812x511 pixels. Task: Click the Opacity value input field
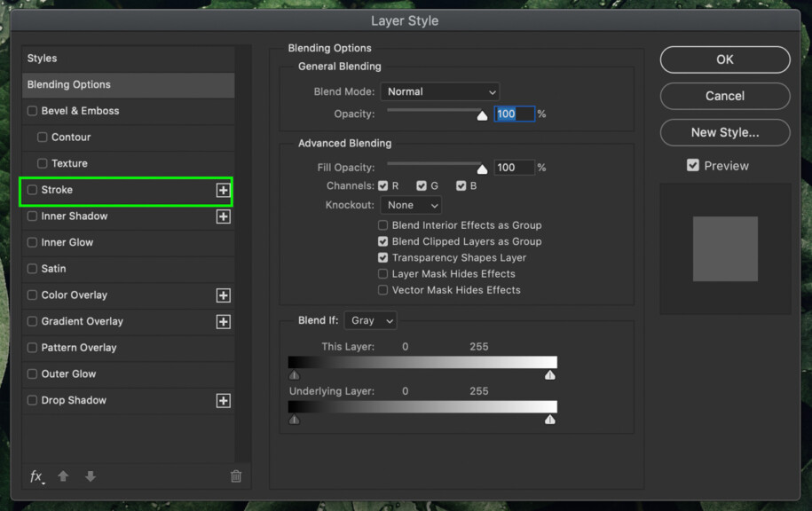tap(515, 114)
